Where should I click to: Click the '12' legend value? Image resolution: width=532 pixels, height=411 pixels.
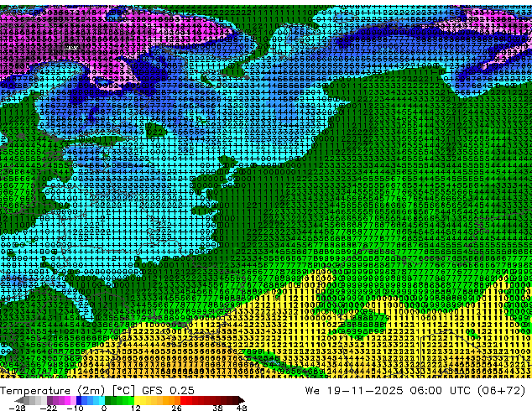coord(136,408)
